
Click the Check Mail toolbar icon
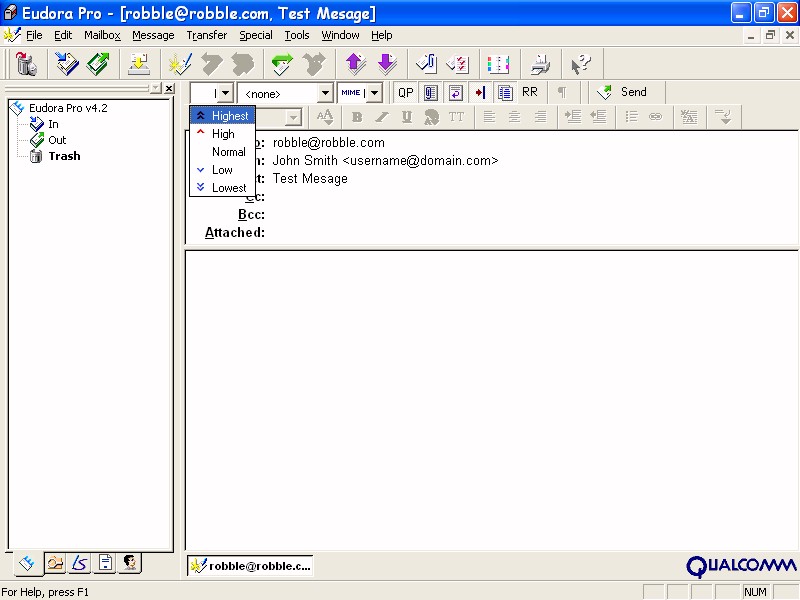(x=138, y=64)
